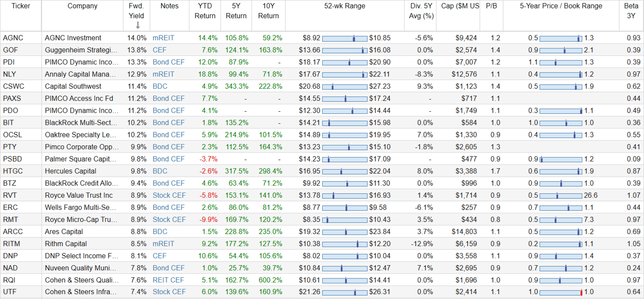
Task: Open the Stock CEF link for RVT
Action: tap(169, 195)
